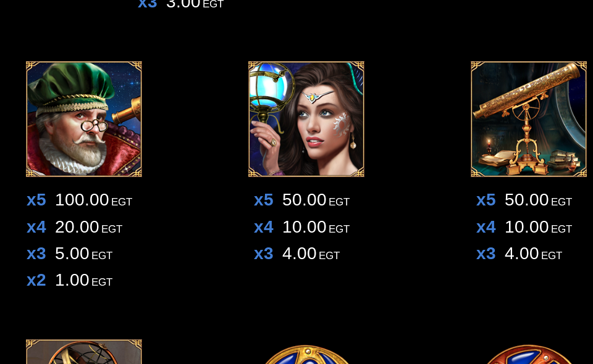Select the telescope x3 4.00 EGT payout
The height and width of the screenshot is (364, 593).
click(519, 254)
